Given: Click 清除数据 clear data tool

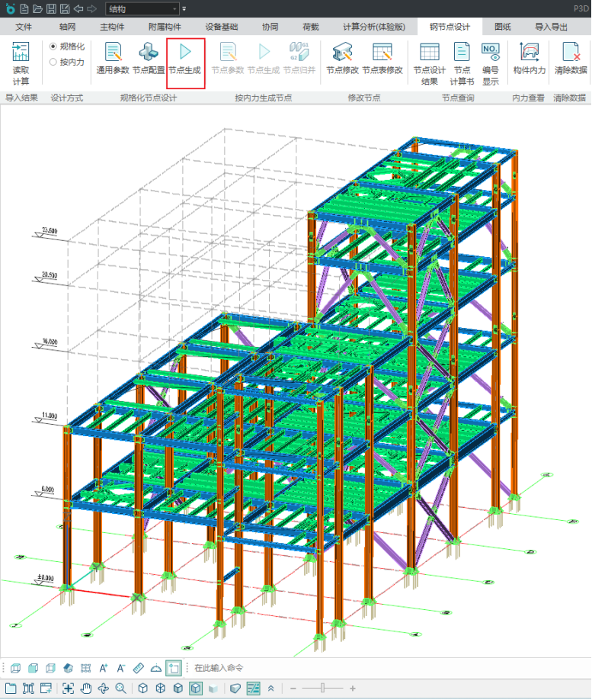Looking at the screenshot, I should pyautogui.click(x=571, y=58).
